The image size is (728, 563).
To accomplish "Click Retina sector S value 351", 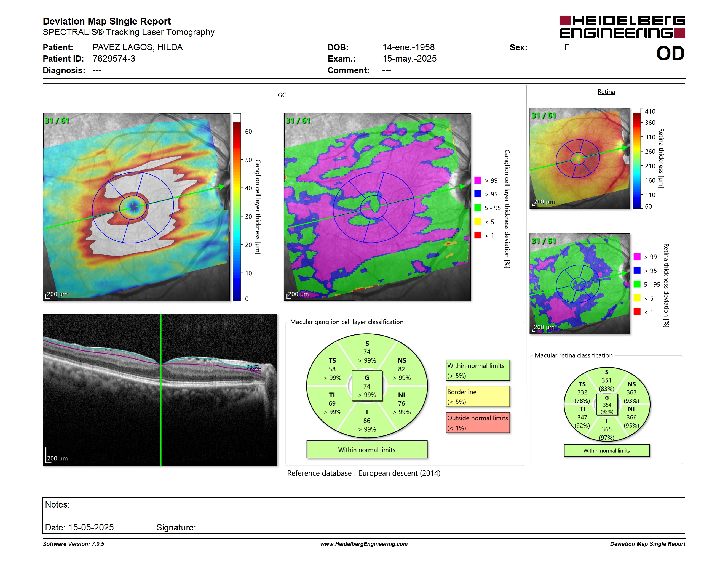I will (606, 380).
